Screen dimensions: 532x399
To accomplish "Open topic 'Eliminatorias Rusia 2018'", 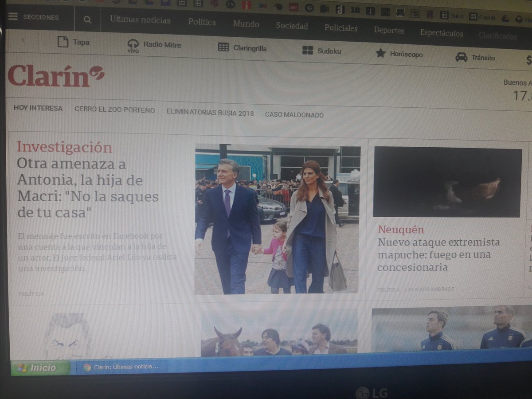I will (x=210, y=113).
